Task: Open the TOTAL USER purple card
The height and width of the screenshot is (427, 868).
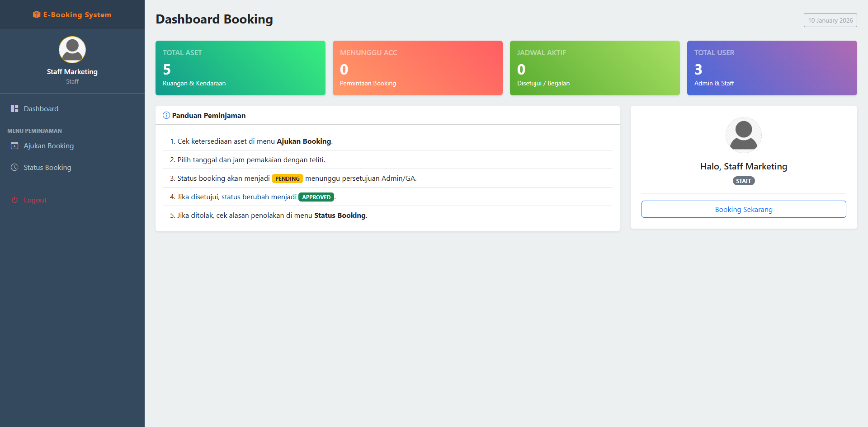Action: (x=772, y=68)
